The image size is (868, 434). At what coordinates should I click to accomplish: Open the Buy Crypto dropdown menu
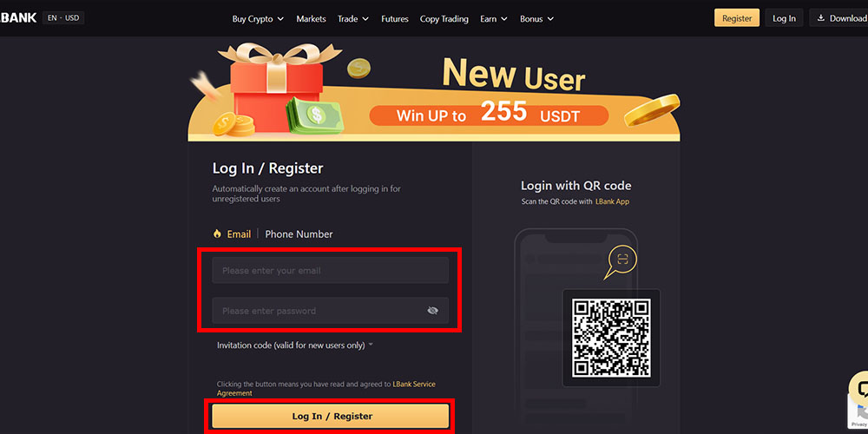(258, 18)
